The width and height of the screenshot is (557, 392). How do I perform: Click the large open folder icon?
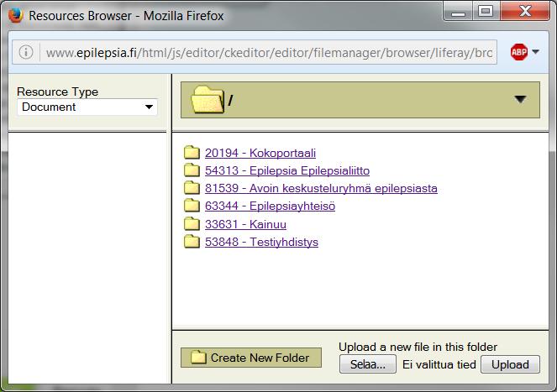point(208,99)
